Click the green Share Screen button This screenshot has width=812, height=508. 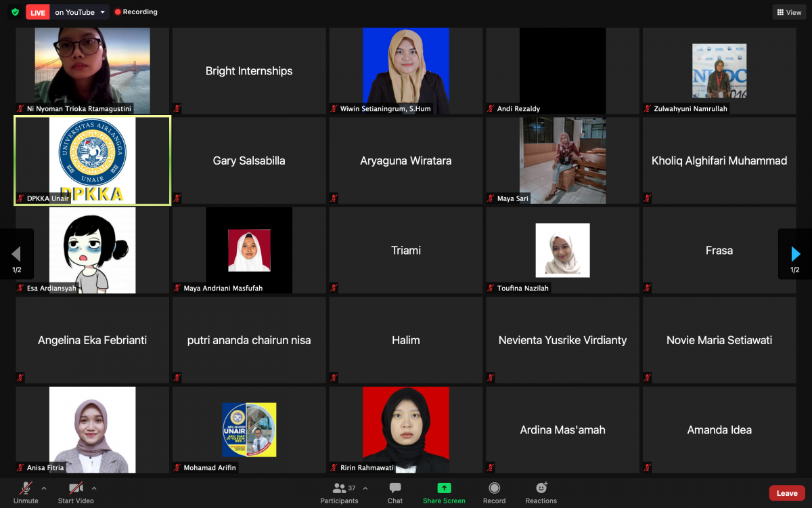coord(444,492)
